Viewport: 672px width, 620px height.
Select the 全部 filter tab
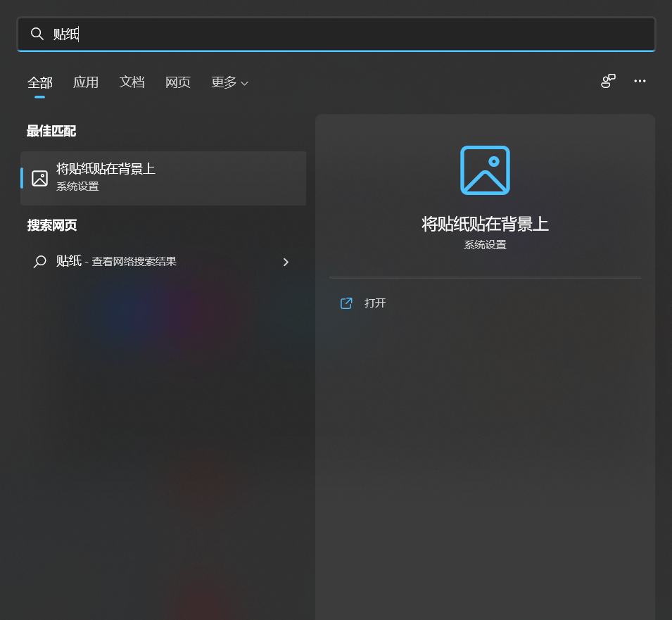(39, 82)
